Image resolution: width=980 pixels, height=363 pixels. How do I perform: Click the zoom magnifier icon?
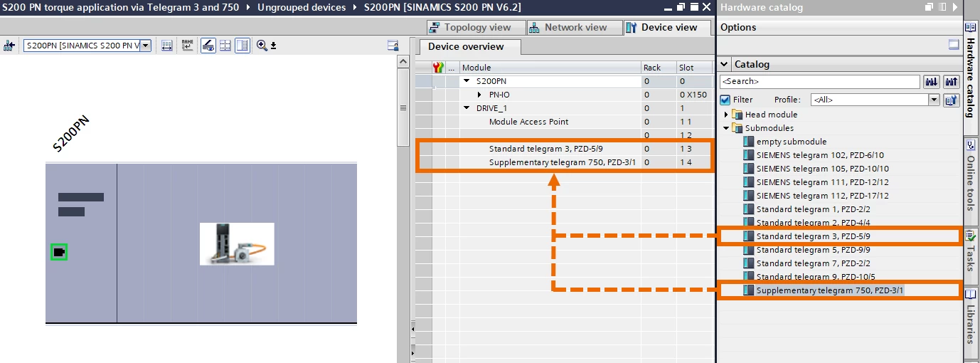coord(262,46)
